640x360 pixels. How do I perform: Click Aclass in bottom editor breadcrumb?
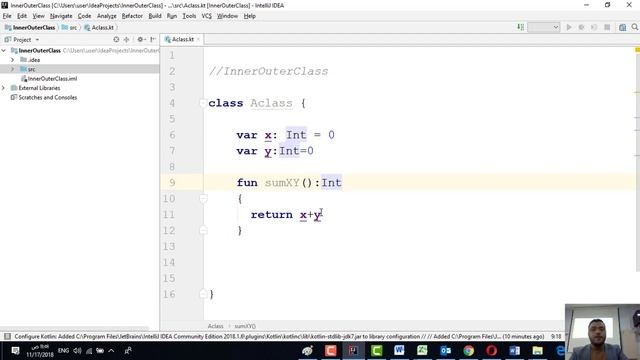coord(216,326)
